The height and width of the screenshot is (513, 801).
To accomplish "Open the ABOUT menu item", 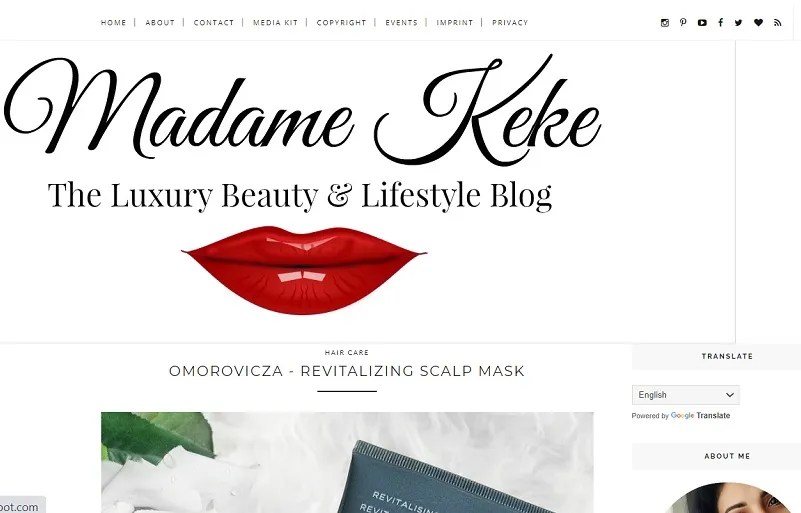I will point(160,22).
